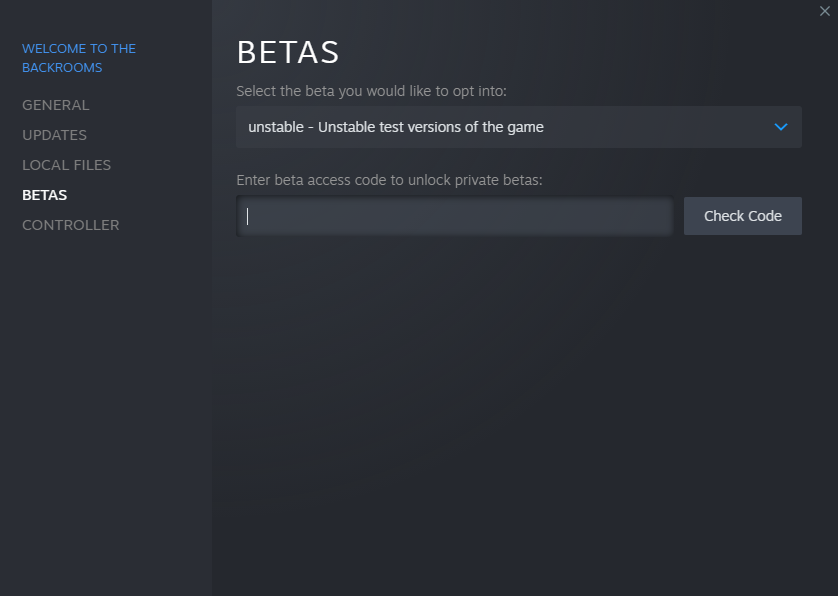Click the Welcome to the Backrooms title
Image resolution: width=838 pixels, height=596 pixels.
click(79, 58)
